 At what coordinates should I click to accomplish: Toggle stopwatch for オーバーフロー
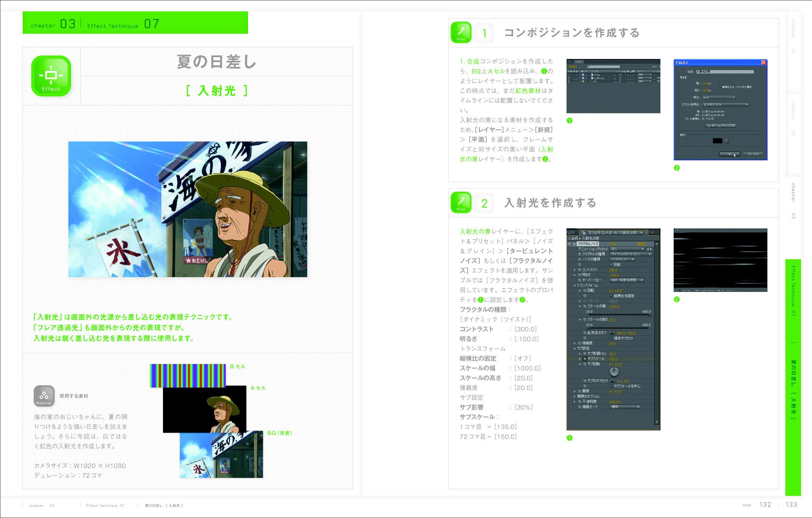580,280
